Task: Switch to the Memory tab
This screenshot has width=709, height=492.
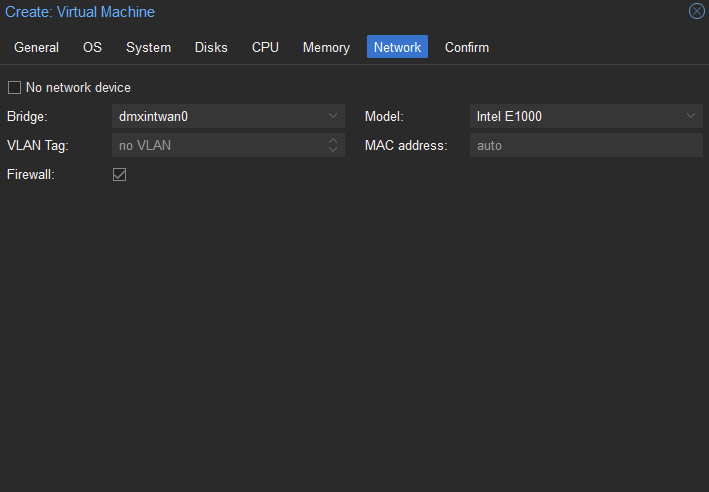Action: pyautogui.click(x=326, y=47)
